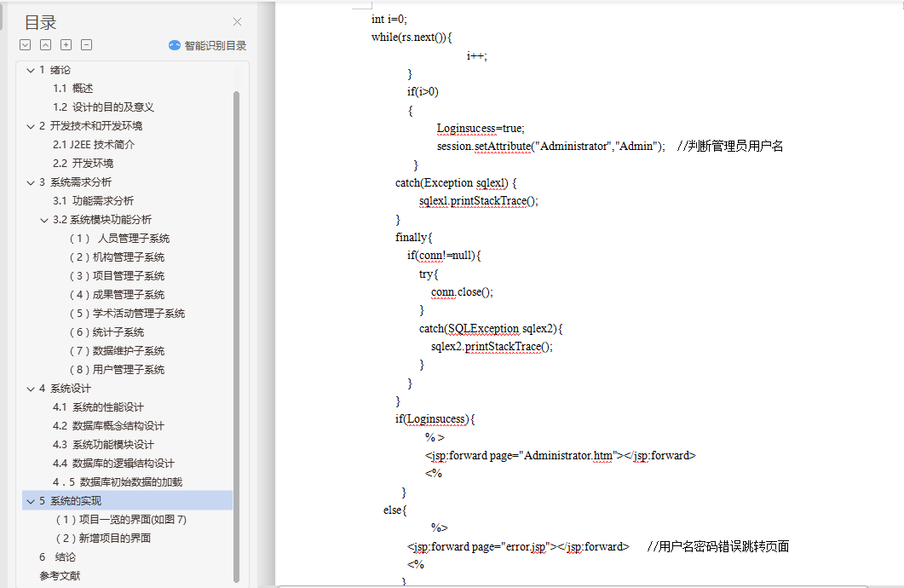904x588 pixels.
Task: Collapse the '3 系统需求分析' section
Action: pos(31,182)
